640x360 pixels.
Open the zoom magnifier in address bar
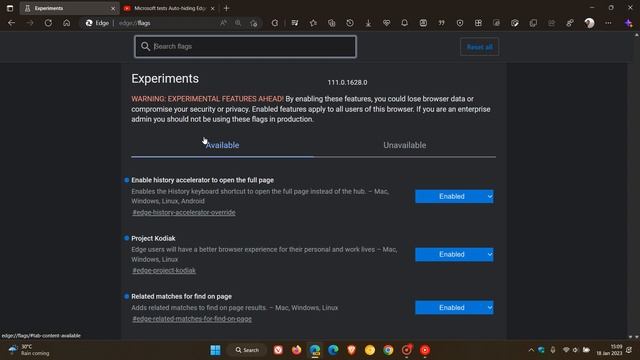click(238, 23)
